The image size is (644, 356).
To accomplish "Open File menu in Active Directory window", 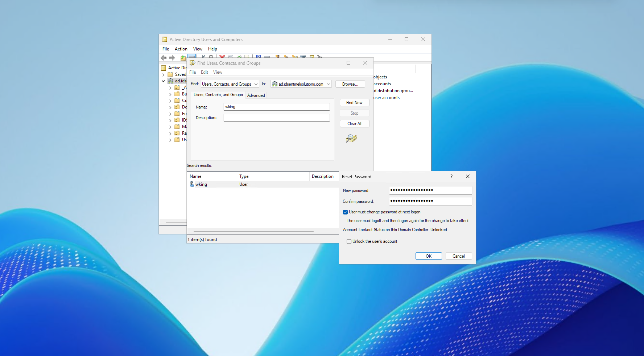I will tap(166, 49).
